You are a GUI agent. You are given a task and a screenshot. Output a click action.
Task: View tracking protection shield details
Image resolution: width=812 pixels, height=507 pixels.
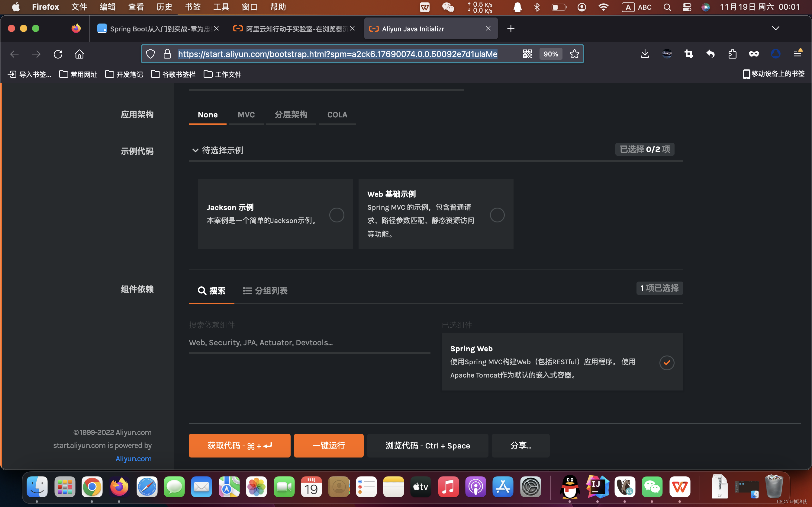point(150,54)
